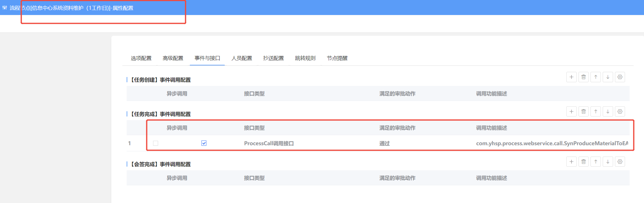The image size is (644, 203).
Task: Switch to the 跳转规则 tab
Action: [x=305, y=58]
